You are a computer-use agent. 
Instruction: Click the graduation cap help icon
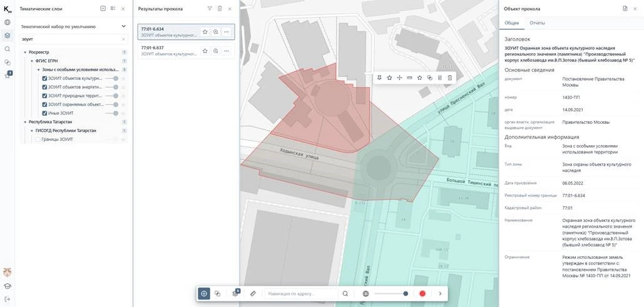point(8,286)
